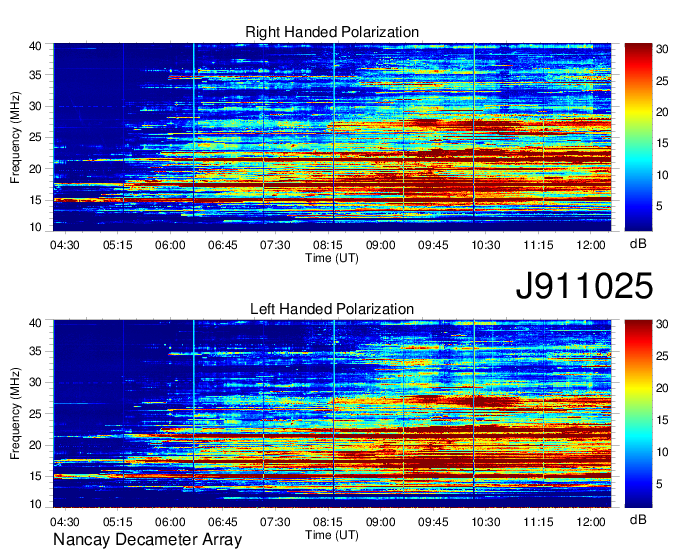Click the 5 value on top color bar
Screen dimensions: 680x552
(x=659, y=206)
